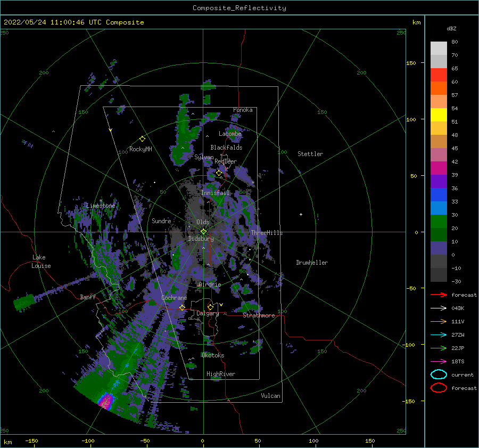Select the yellow 51-54 dBZ swatch
Image resolution: width=479 pixels, height=448 pixels.
pyautogui.click(x=439, y=115)
